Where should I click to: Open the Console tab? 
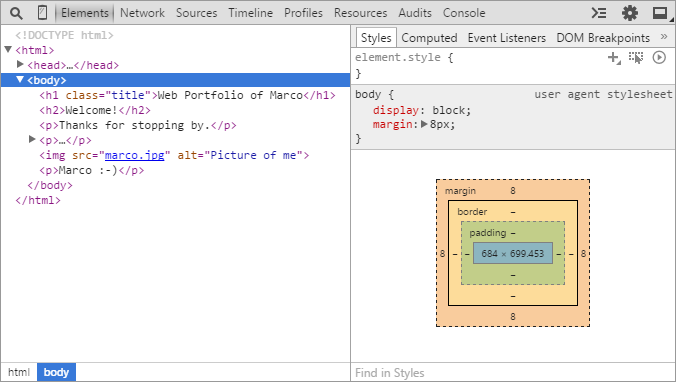pos(464,13)
